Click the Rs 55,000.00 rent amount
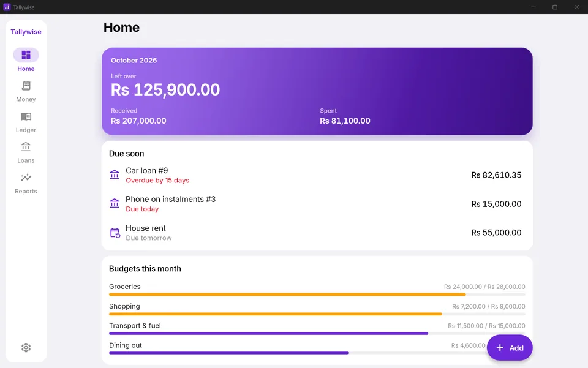 496,233
